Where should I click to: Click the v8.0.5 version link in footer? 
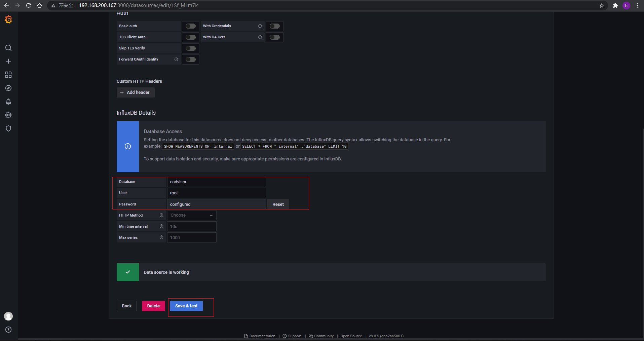[x=386, y=336]
